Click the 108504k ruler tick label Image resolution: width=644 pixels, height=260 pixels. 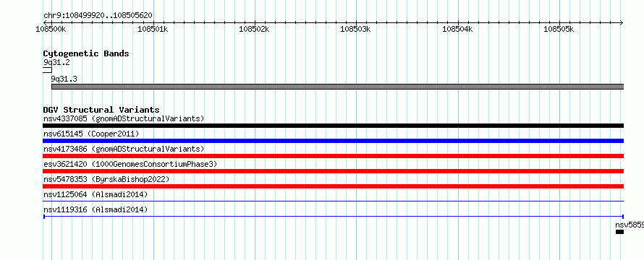[457, 29]
